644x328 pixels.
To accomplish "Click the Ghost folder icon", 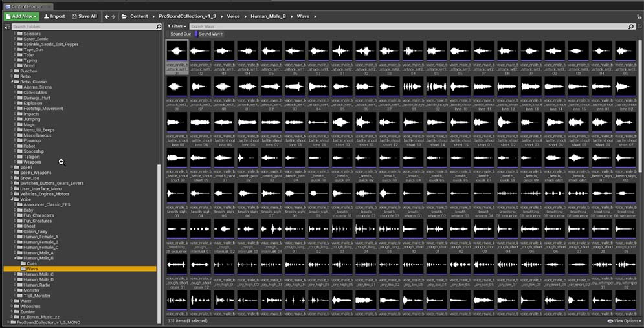I will point(19,226).
